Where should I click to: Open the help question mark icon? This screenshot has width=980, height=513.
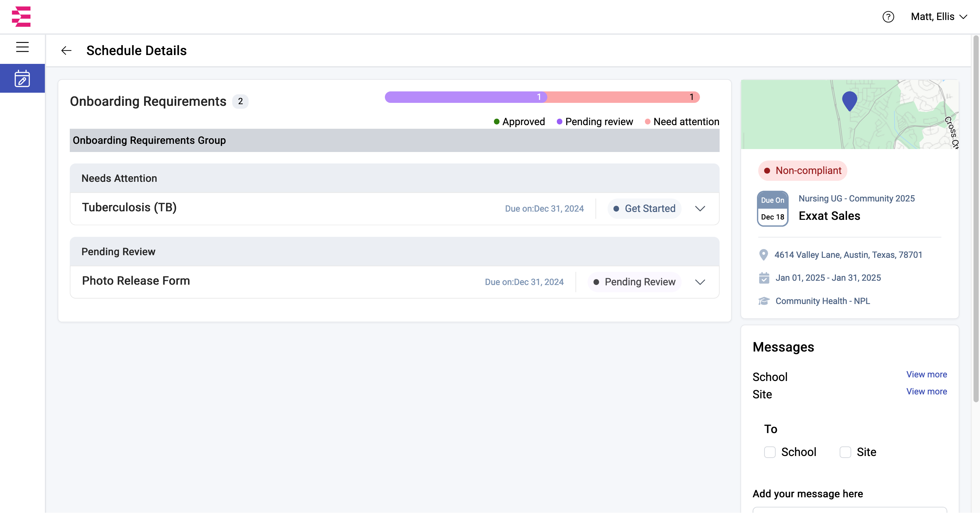[888, 17]
